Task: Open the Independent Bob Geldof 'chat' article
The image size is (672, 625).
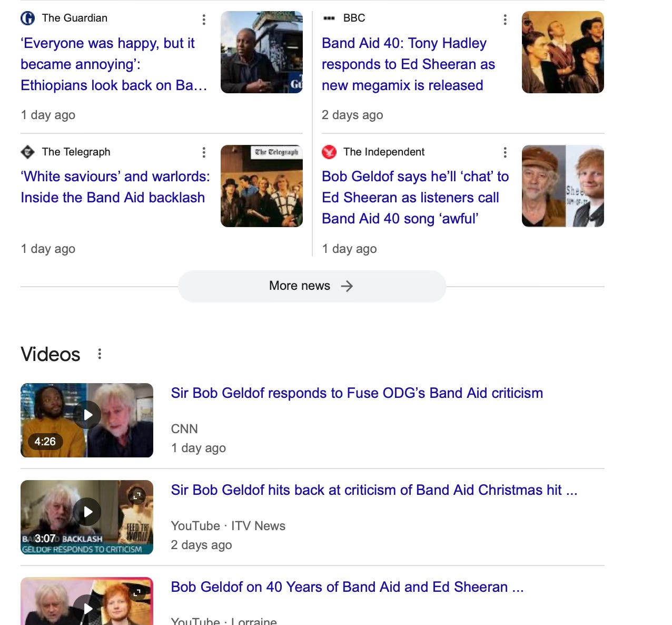Action: pos(415,198)
